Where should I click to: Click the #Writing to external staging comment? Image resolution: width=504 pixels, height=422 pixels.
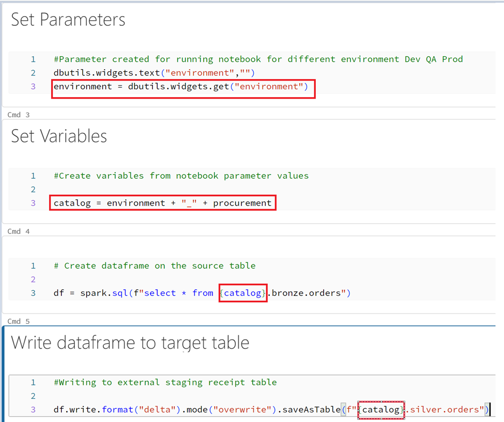pos(165,382)
